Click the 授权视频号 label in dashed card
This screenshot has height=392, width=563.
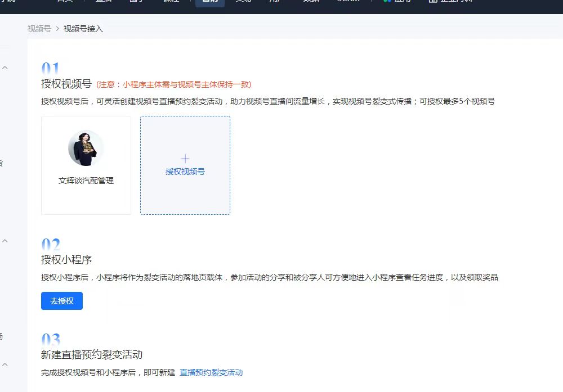coord(185,172)
